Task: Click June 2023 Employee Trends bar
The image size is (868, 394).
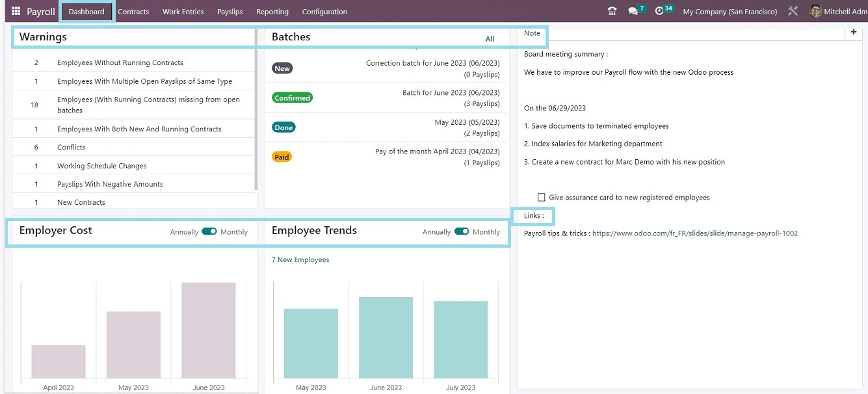Action: tap(386, 337)
